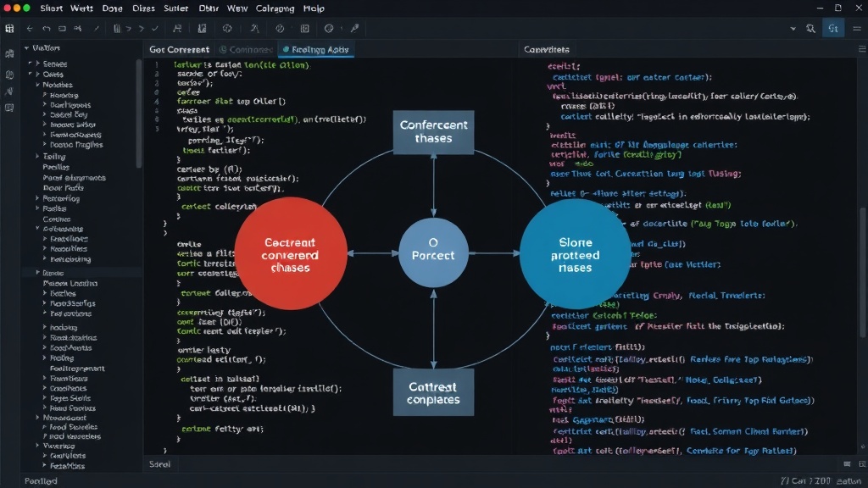
Task: Open the Wert menu in menu bar
Action: 82,8
